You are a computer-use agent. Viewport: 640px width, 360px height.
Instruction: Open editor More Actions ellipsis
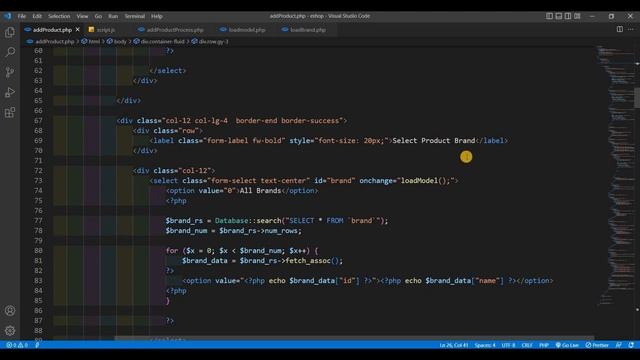[x=631, y=29]
